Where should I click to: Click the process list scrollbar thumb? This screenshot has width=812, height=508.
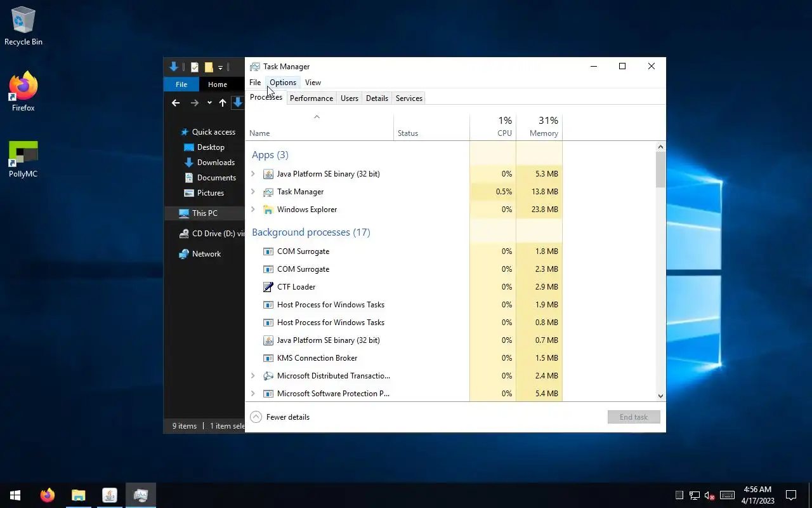click(x=660, y=170)
